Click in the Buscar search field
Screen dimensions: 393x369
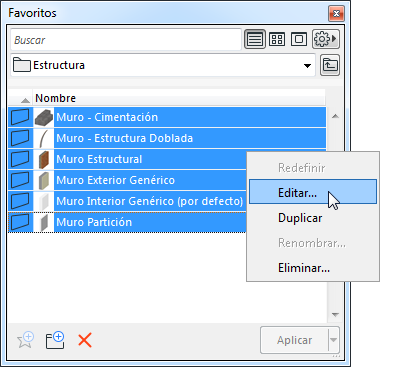point(126,40)
